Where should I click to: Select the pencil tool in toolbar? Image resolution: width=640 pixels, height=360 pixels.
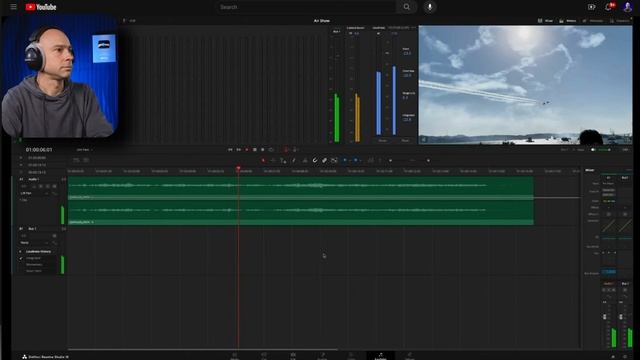(x=293, y=160)
